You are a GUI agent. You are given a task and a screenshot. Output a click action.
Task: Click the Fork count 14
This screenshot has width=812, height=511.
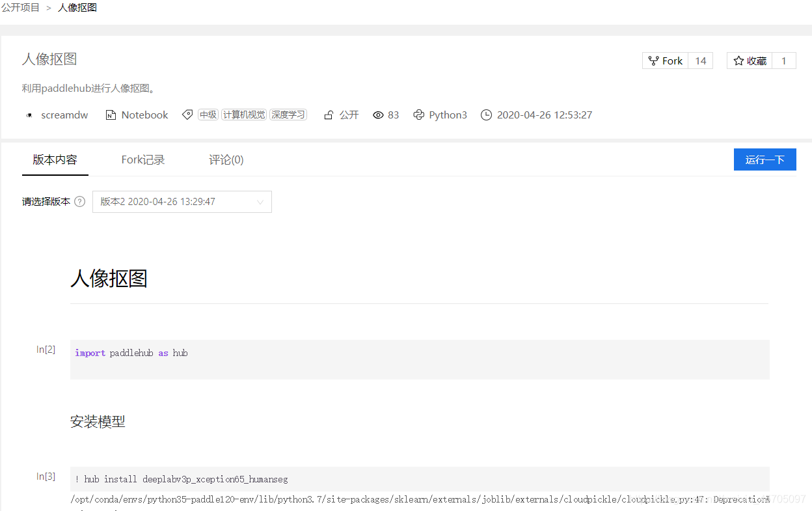click(x=701, y=61)
